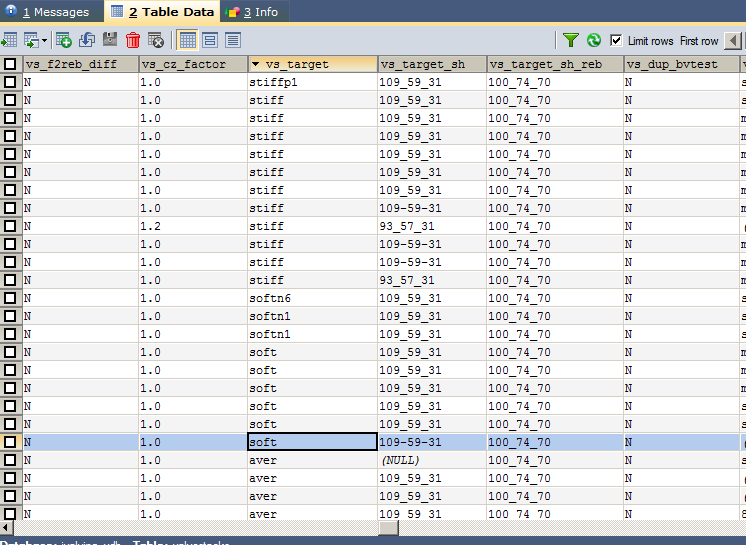Click the duplicate current row icon
The width and height of the screenshot is (746, 545).
(x=87, y=40)
